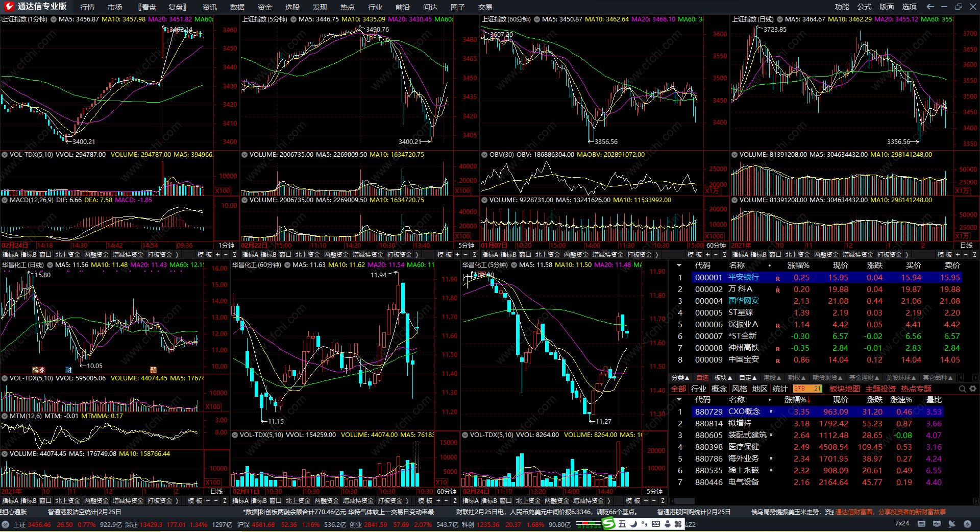Click the 1分钟 period label of 上证指数 chart

(226, 246)
